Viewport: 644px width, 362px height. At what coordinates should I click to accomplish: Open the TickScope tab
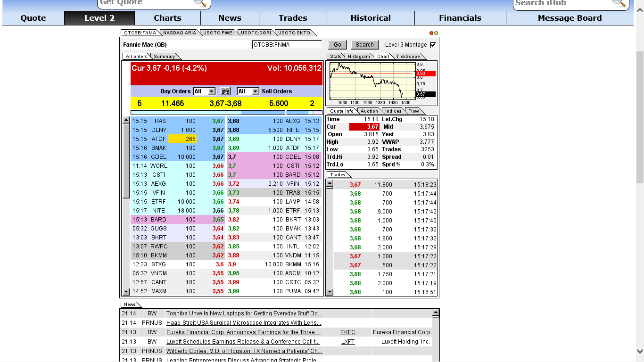408,57
